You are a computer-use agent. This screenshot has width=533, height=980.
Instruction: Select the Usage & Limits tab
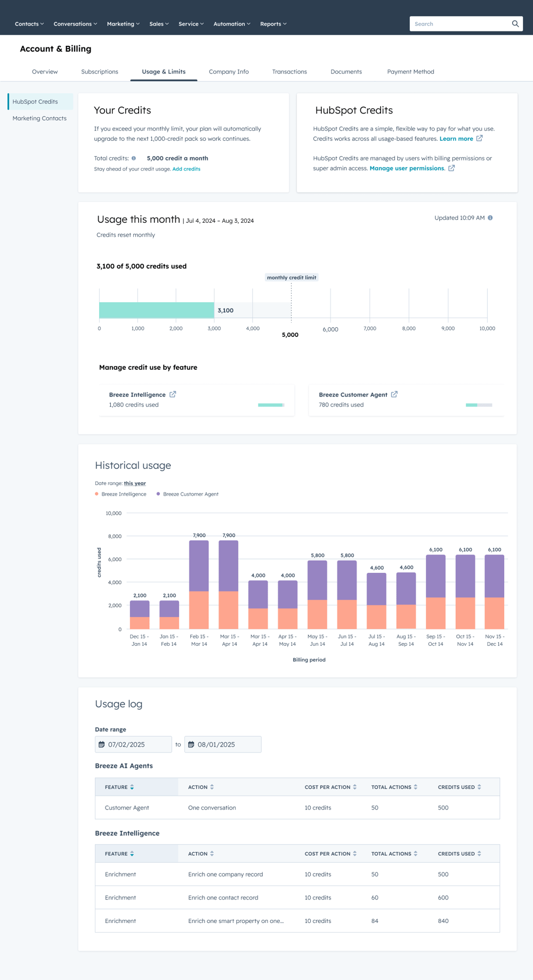[x=164, y=71]
